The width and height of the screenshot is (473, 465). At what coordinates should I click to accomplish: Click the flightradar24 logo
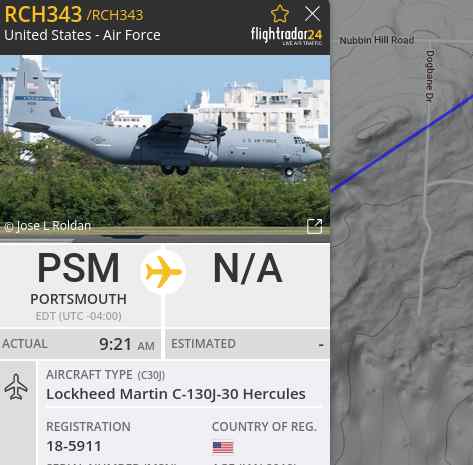[x=286, y=35]
